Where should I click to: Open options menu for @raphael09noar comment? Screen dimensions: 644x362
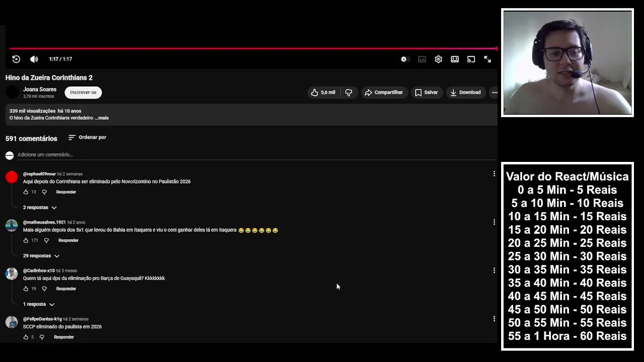pyautogui.click(x=494, y=173)
